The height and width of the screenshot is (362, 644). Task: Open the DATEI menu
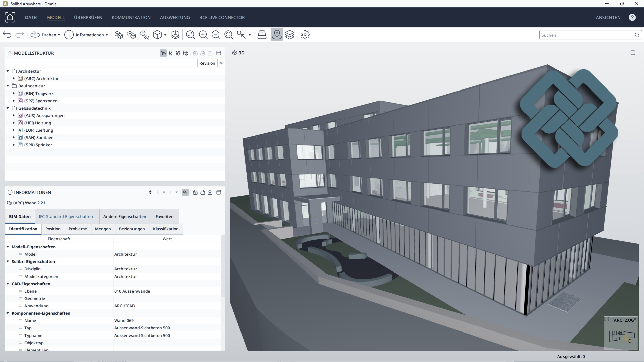coord(31,17)
